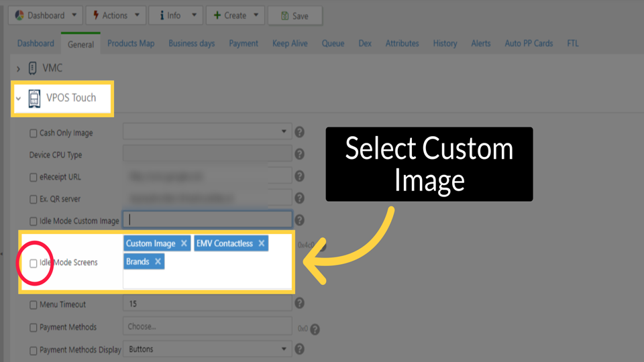This screenshot has width=644, height=362.
Task: Open the Auto PP Cards tab
Action: [x=529, y=44]
